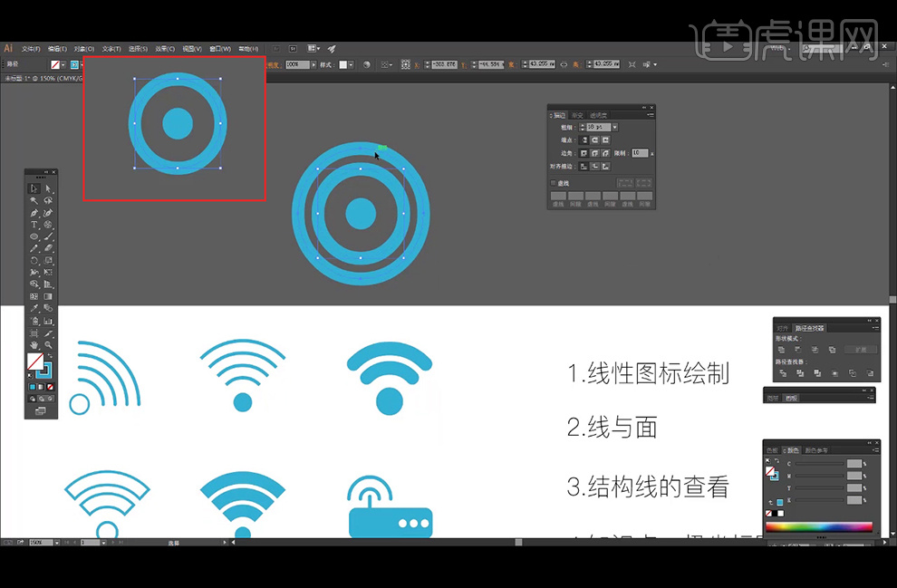Viewport: 897px width, 588px height.
Task: Pick a color from the spectrum bar
Action: (x=818, y=526)
